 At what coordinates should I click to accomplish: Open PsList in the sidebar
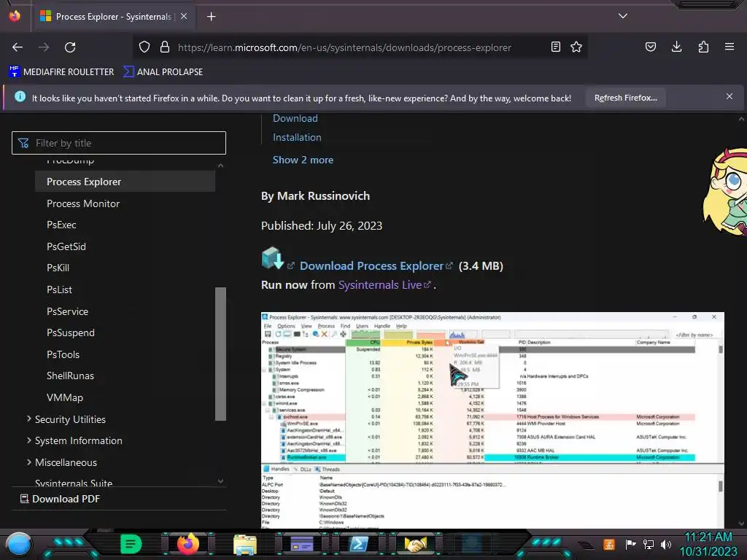59,289
